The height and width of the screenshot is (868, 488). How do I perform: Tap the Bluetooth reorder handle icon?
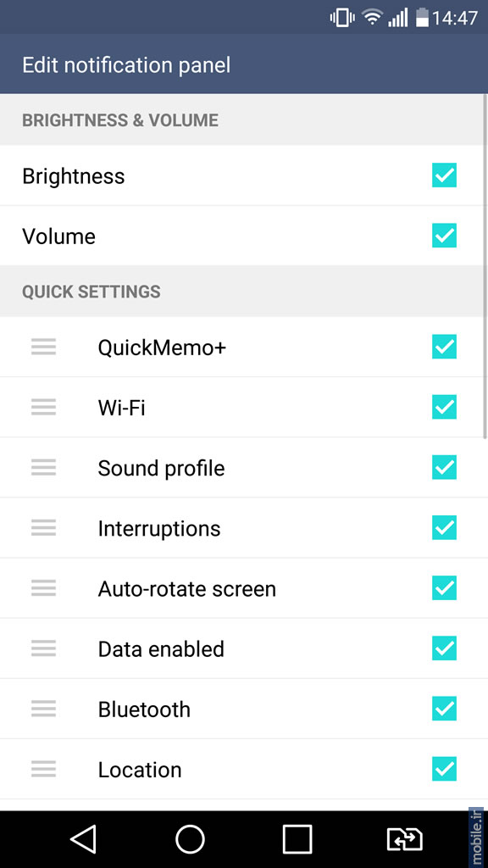coord(44,709)
